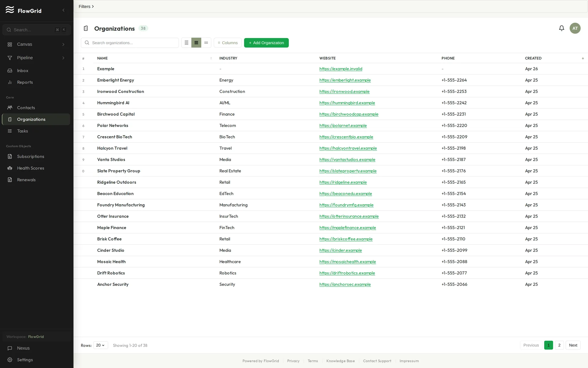Sort by the WEBSITE column header
Viewport: 588px width, 368px height.
click(x=327, y=58)
